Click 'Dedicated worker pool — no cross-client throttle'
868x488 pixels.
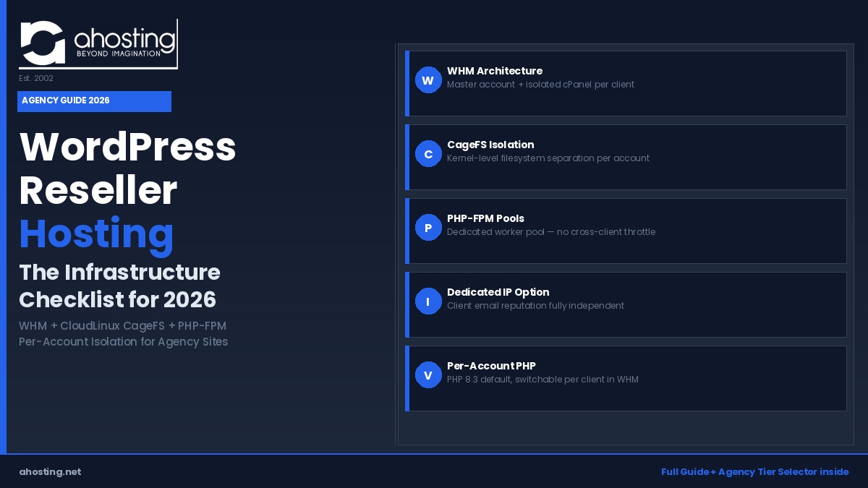click(x=551, y=232)
